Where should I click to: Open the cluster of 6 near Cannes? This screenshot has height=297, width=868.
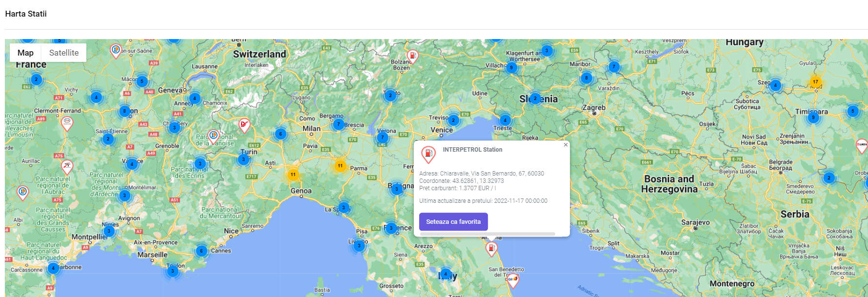pyautogui.click(x=201, y=251)
